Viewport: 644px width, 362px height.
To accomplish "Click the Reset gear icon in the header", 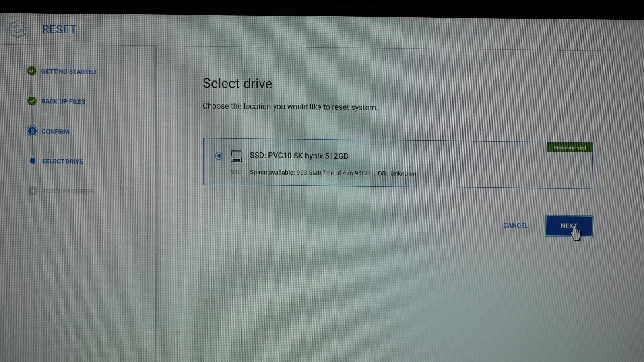I will click(x=17, y=29).
